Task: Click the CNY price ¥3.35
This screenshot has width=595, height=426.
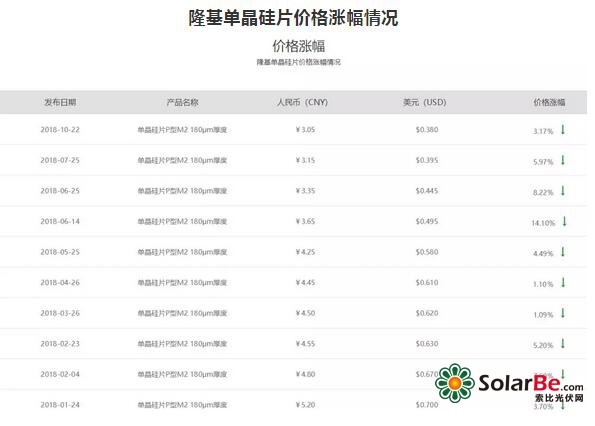Action: pos(305,191)
